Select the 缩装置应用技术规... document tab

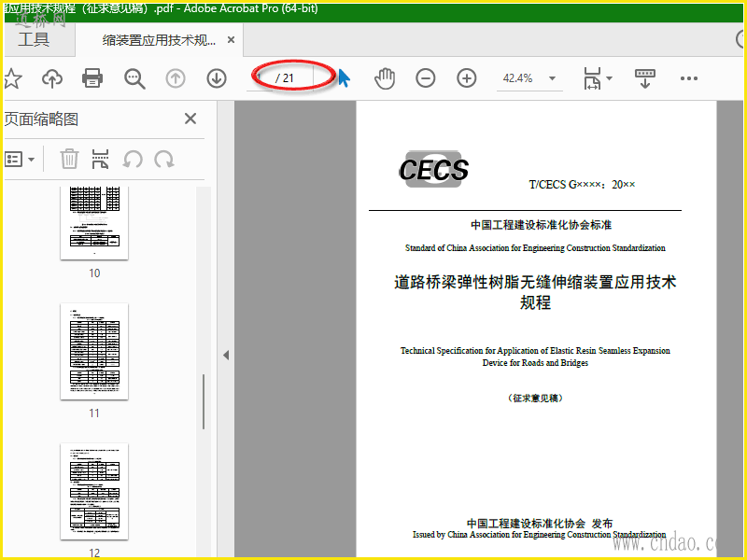click(x=159, y=40)
